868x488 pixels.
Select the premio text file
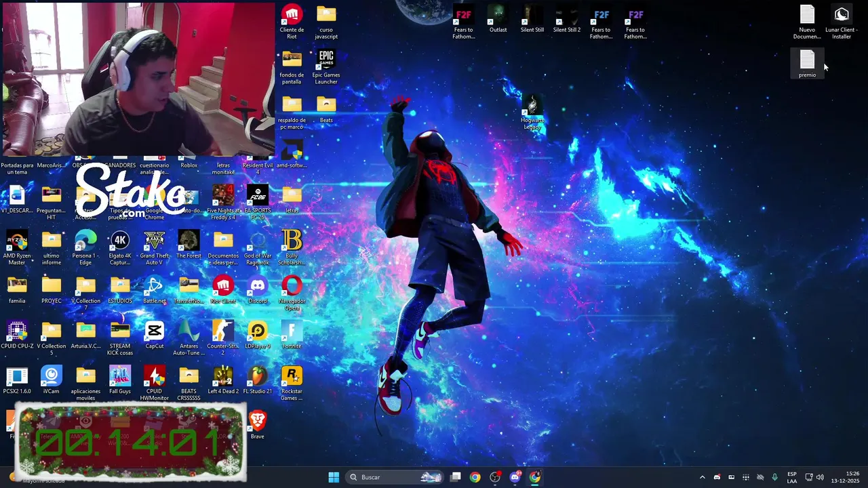click(807, 64)
